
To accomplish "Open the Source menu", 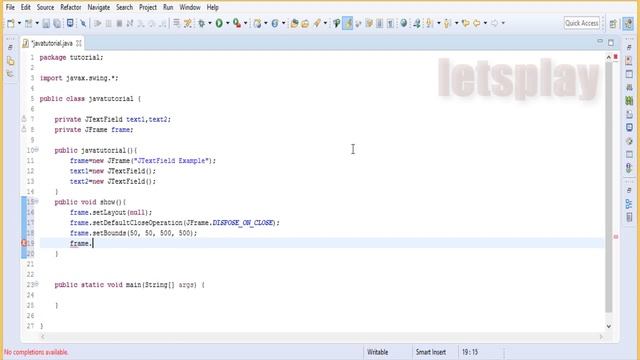I will [x=45, y=7].
